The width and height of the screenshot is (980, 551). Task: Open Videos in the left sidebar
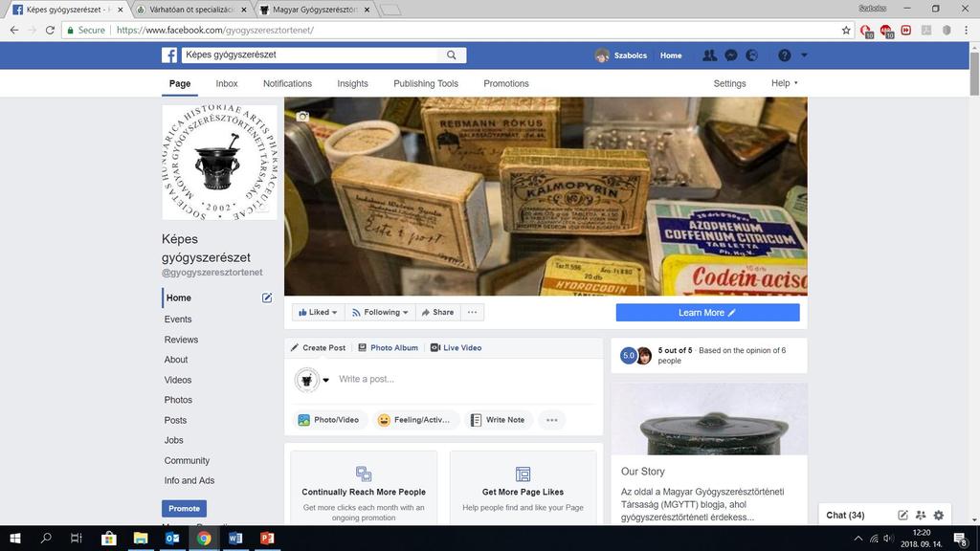click(178, 380)
